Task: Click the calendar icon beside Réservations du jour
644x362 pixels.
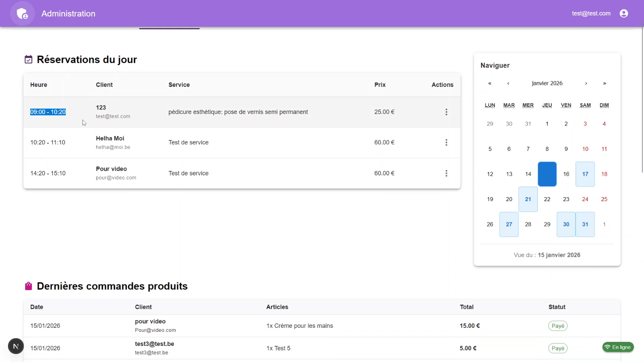Action: 29,60
